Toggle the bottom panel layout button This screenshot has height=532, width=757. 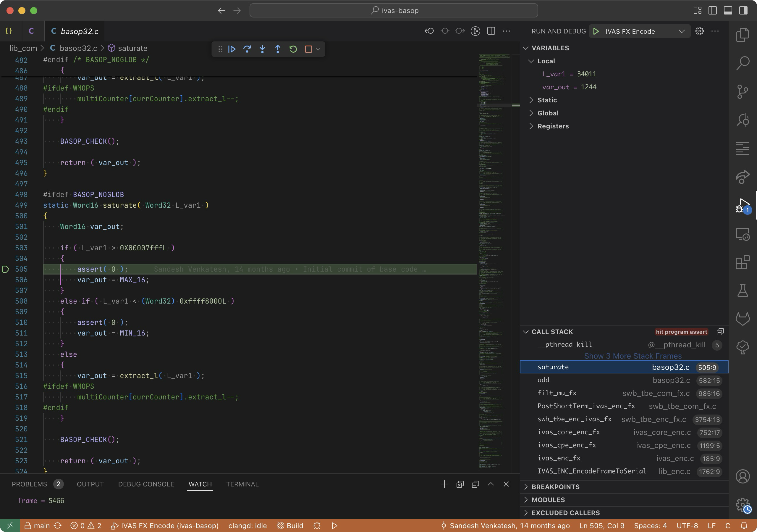[728, 11]
